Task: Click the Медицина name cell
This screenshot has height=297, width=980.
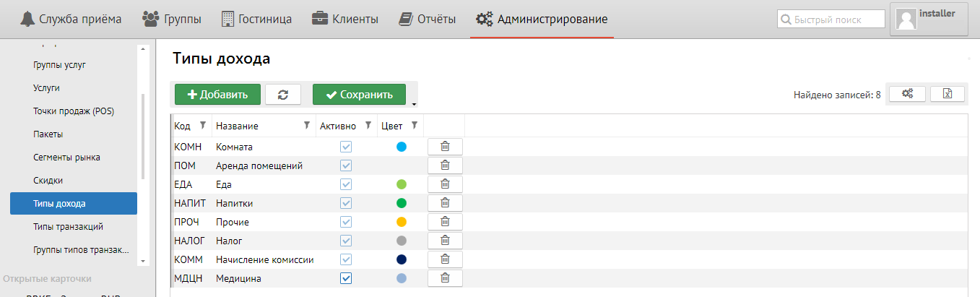Action: pyautogui.click(x=264, y=278)
